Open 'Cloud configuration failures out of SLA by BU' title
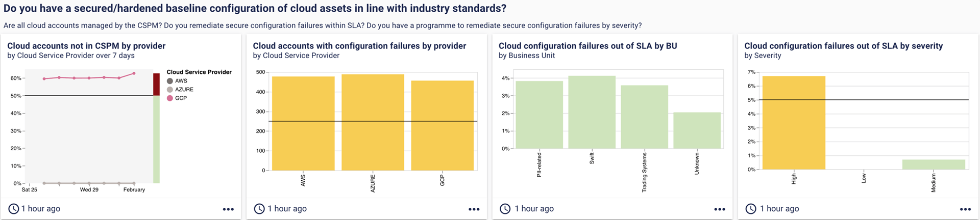Screen dimensions: 980x220 click(587, 46)
